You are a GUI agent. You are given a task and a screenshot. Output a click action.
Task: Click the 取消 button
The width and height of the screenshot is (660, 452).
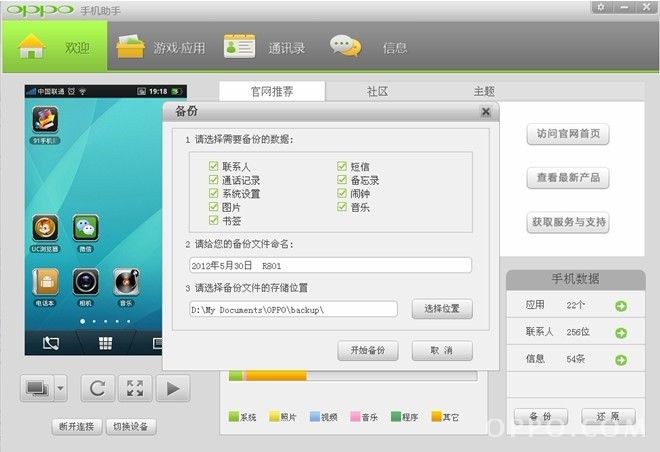[442, 350]
